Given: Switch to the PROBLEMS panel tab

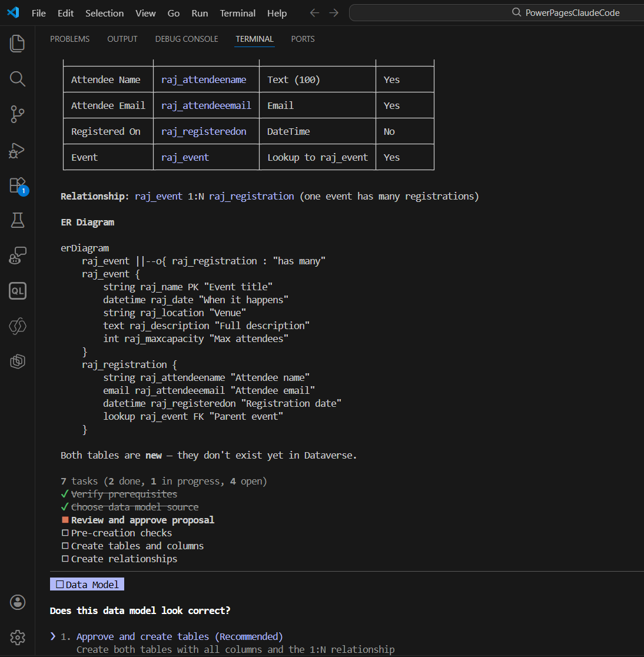Looking at the screenshot, I should (69, 39).
